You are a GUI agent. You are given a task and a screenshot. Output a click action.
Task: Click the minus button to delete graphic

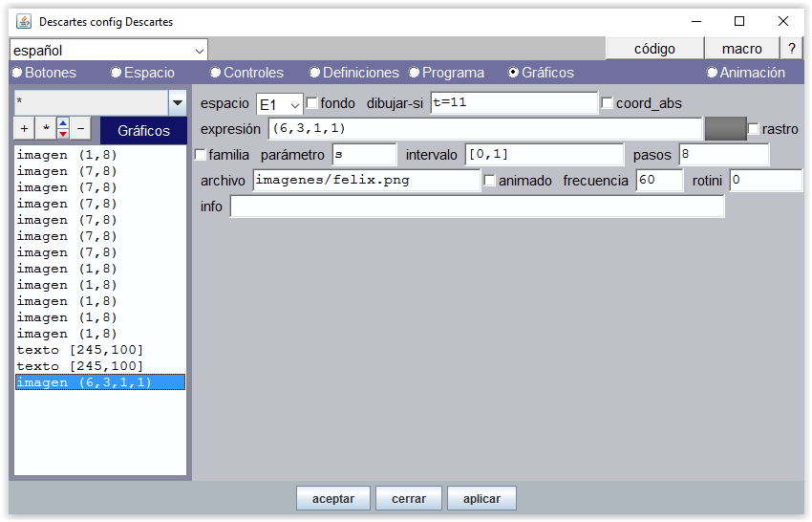pyautogui.click(x=81, y=128)
